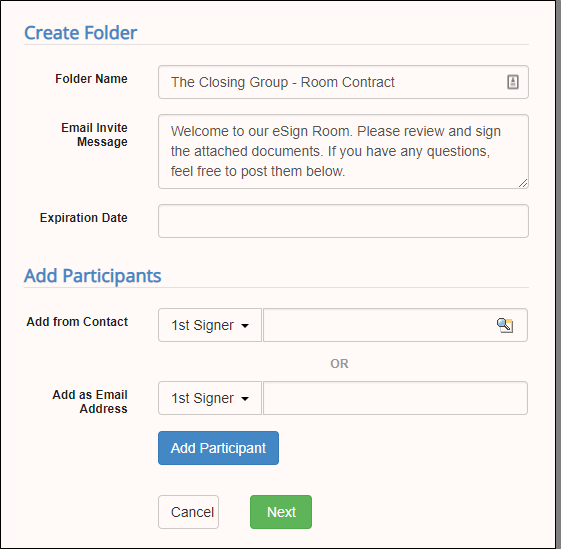561x549 pixels.
Task: Click the empty Expiration Date field
Action: click(x=343, y=221)
